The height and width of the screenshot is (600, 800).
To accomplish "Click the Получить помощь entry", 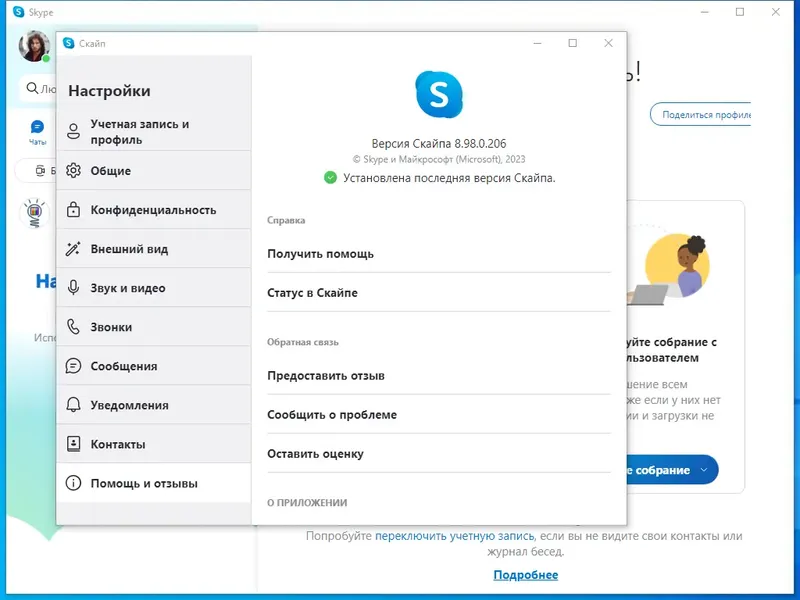I will [320, 252].
